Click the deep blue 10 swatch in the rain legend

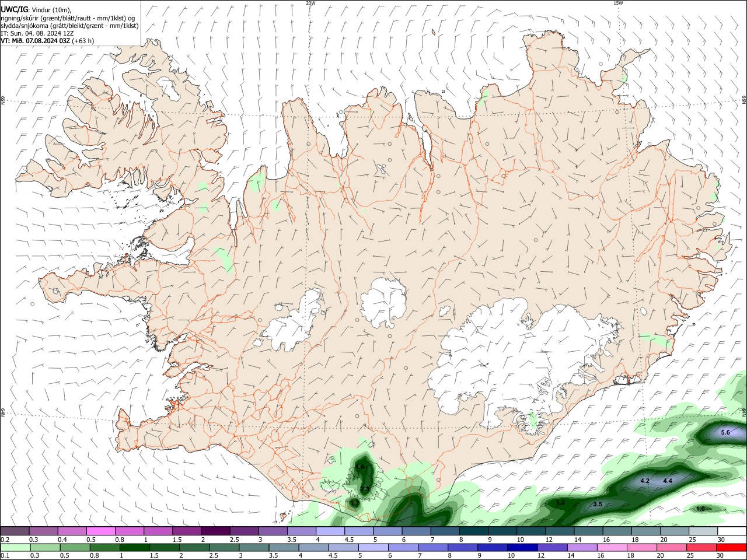pyautogui.click(x=522, y=547)
